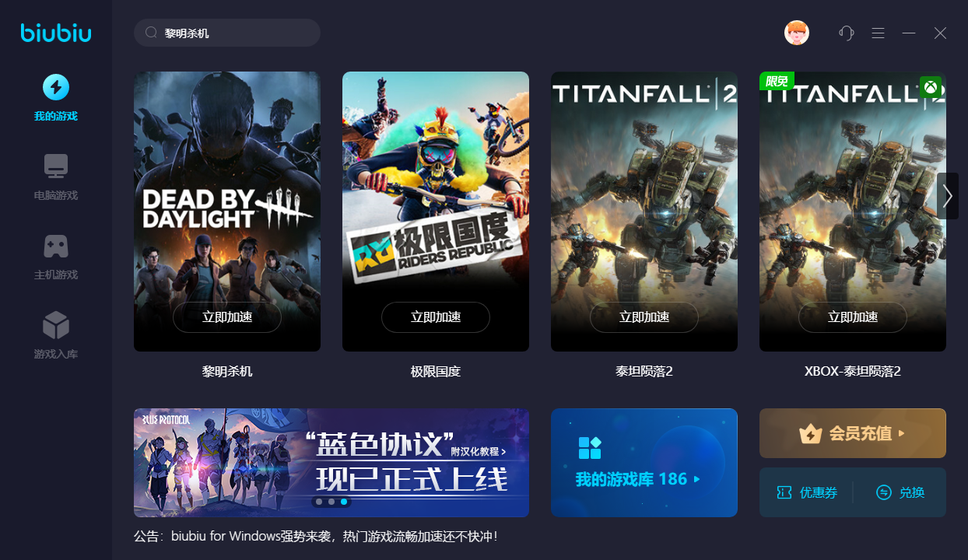
Task: Accelerate Dead by Daylight with 立即加速
Action: [x=227, y=317]
